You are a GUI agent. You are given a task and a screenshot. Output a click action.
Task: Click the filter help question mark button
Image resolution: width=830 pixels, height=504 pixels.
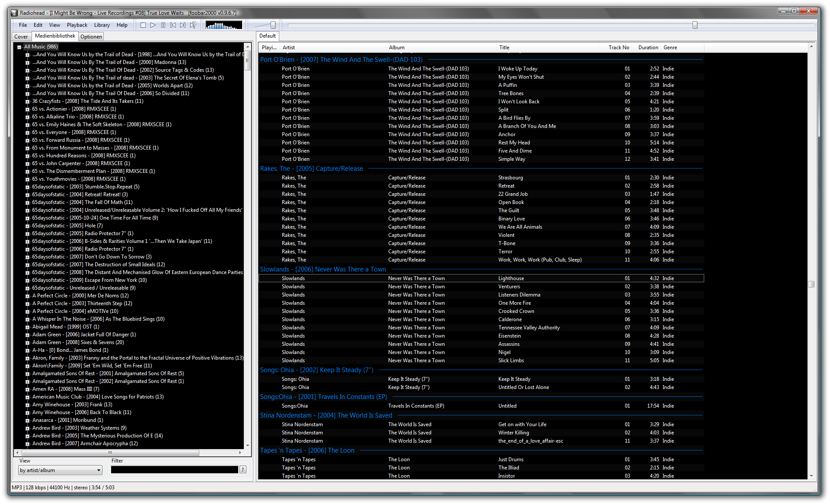[x=243, y=470]
